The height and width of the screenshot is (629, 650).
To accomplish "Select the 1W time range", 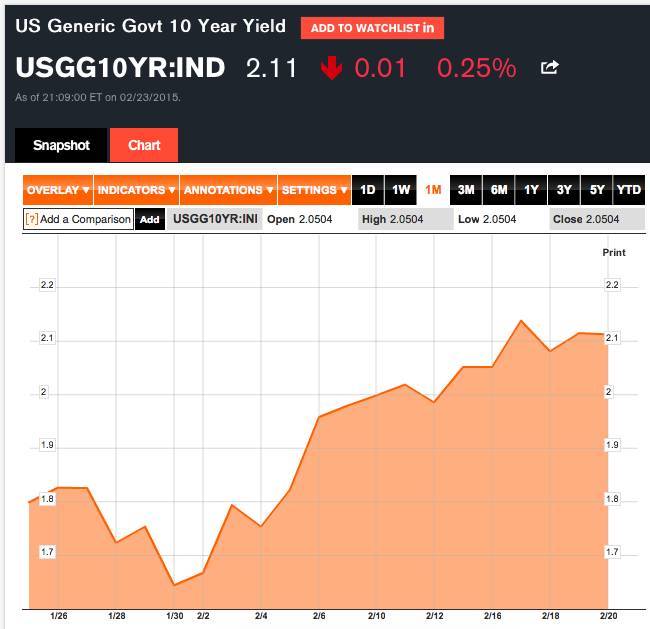I will (401, 190).
